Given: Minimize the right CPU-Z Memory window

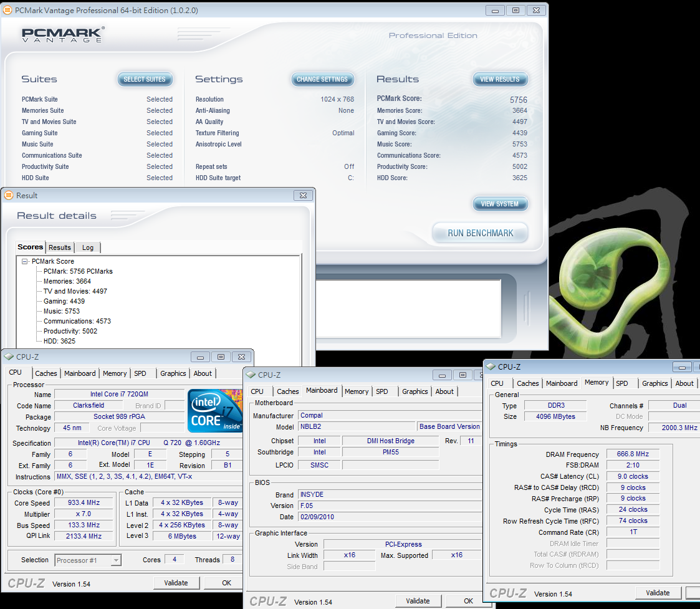Looking at the screenshot, I should 682,367.
